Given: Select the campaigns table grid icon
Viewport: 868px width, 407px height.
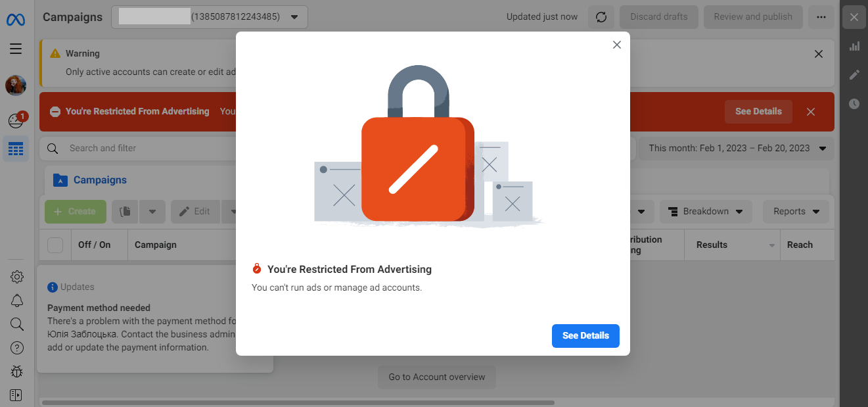Looking at the screenshot, I should (x=16, y=149).
